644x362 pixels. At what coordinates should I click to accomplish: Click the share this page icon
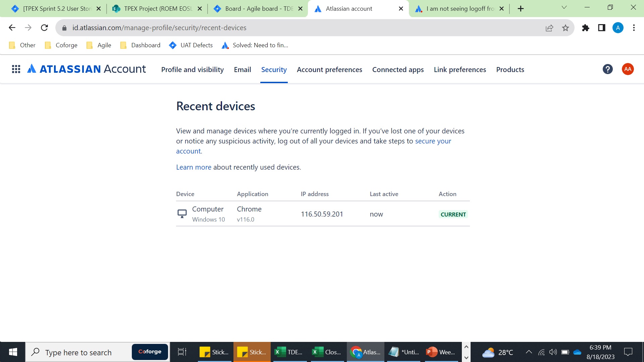tap(549, 28)
